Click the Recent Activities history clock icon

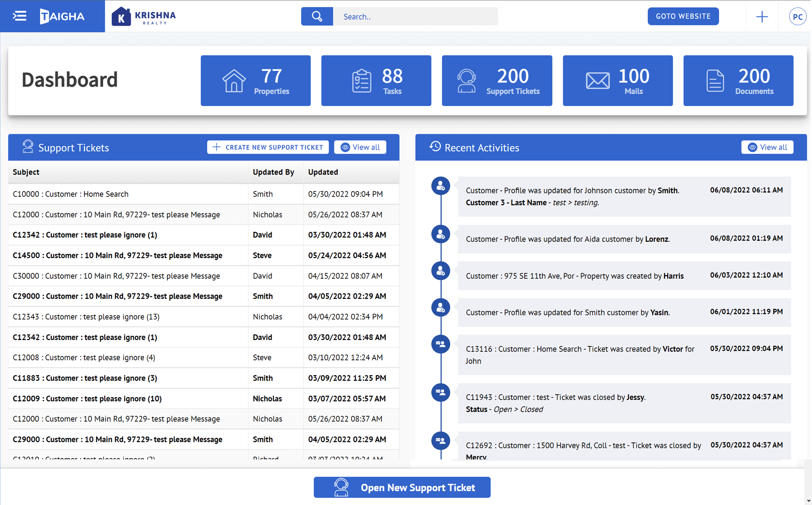click(435, 147)
